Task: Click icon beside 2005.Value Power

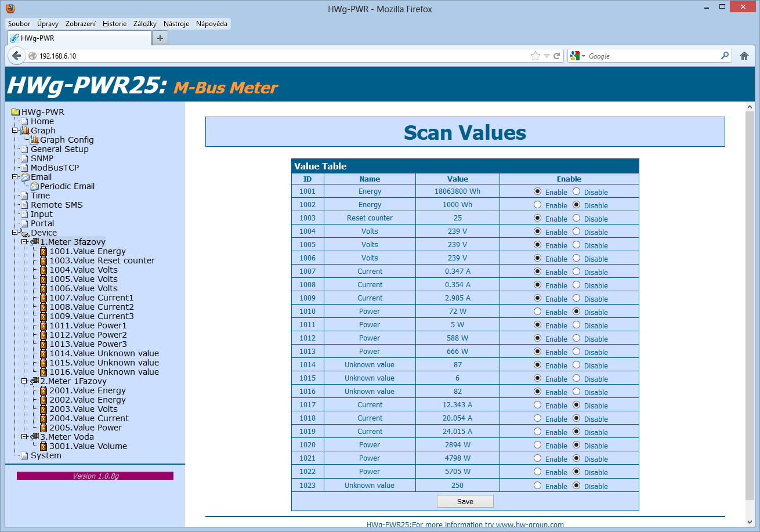Action: [44, 428]
